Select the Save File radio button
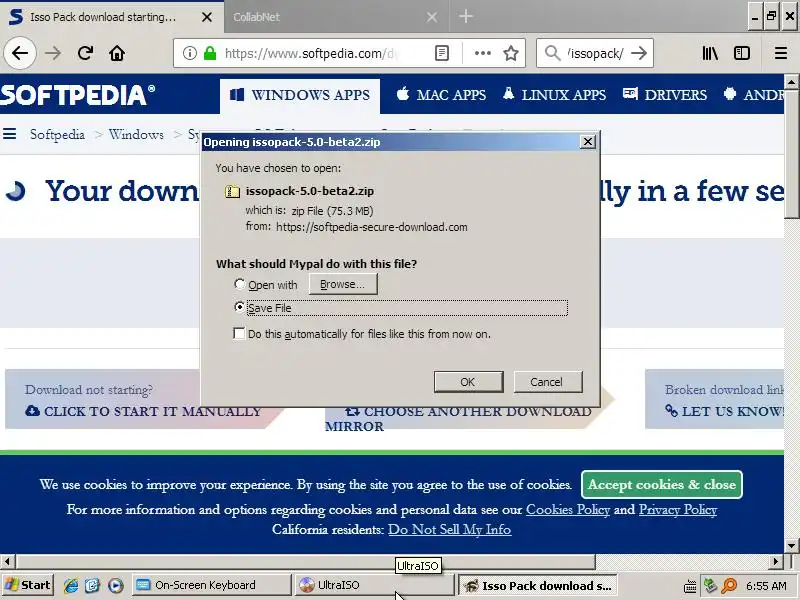Viewport: 800px width, 600px height. tap(239, 307)
